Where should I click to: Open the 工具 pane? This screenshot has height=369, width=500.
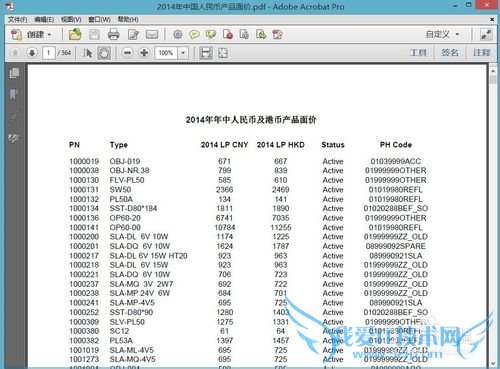tap(418, 53)
